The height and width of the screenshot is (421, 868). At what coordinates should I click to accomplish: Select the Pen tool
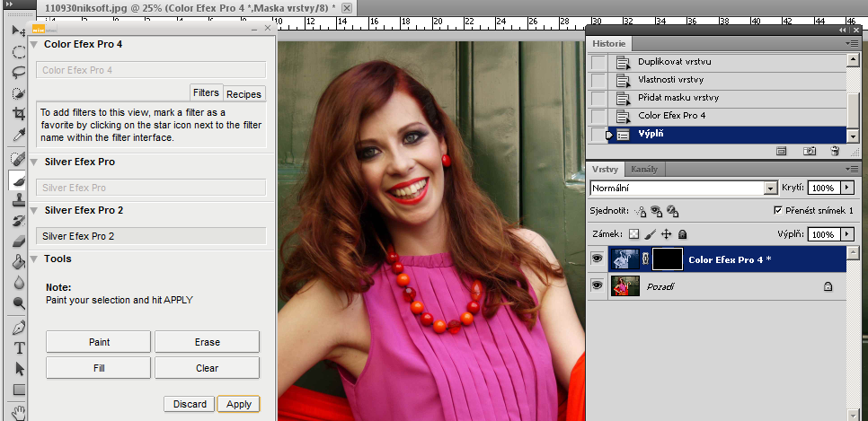[18, 327]
